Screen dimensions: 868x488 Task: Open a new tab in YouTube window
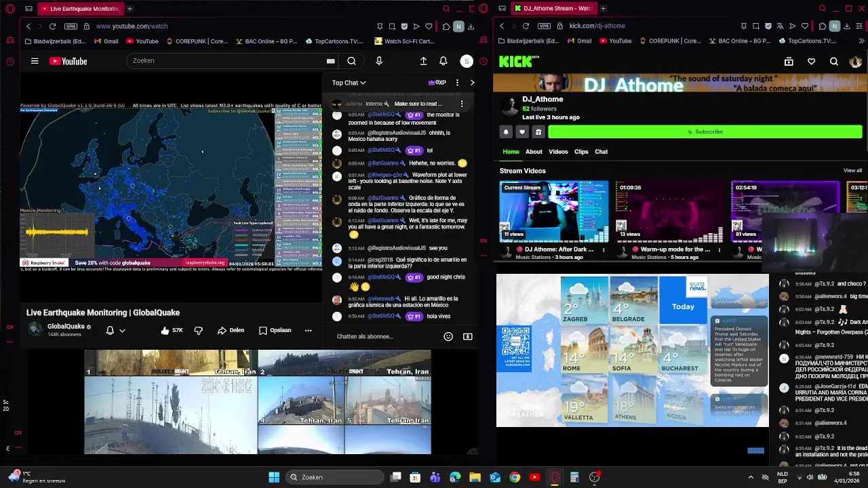(x=130, y=9)
